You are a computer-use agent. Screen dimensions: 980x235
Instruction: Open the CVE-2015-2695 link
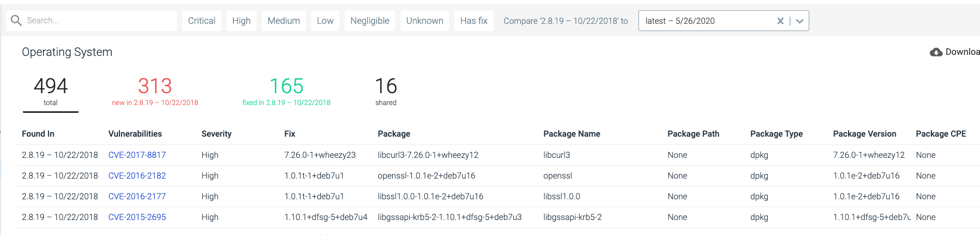[x=137, y=217]
